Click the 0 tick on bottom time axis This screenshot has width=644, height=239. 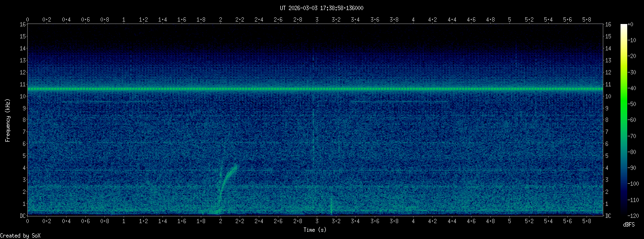tap(28, 221)
